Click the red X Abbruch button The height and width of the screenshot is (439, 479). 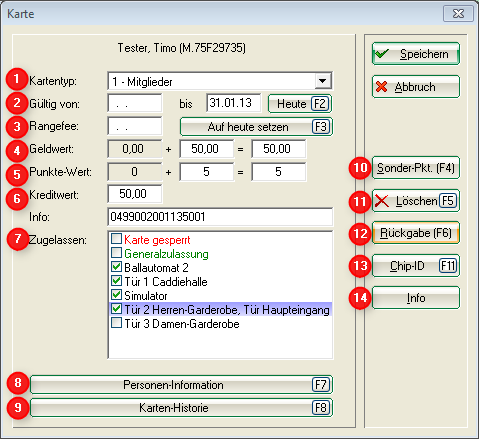416,87
